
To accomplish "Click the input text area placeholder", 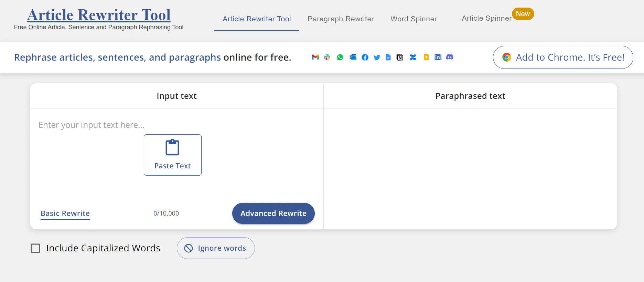I will (92, 125).
